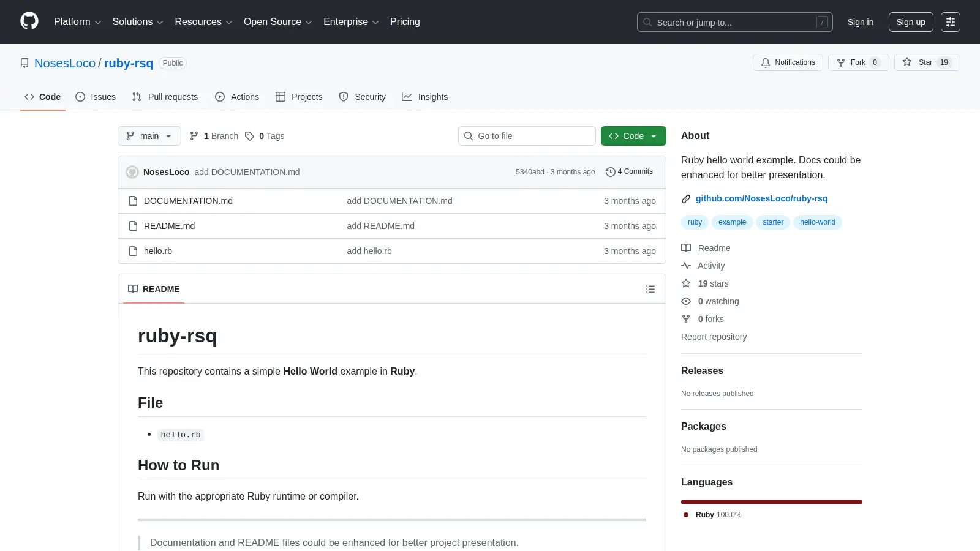The width and height of the screenshot is (980, 551).
Task: Expand the Resources menu
Action: point(203,22)
